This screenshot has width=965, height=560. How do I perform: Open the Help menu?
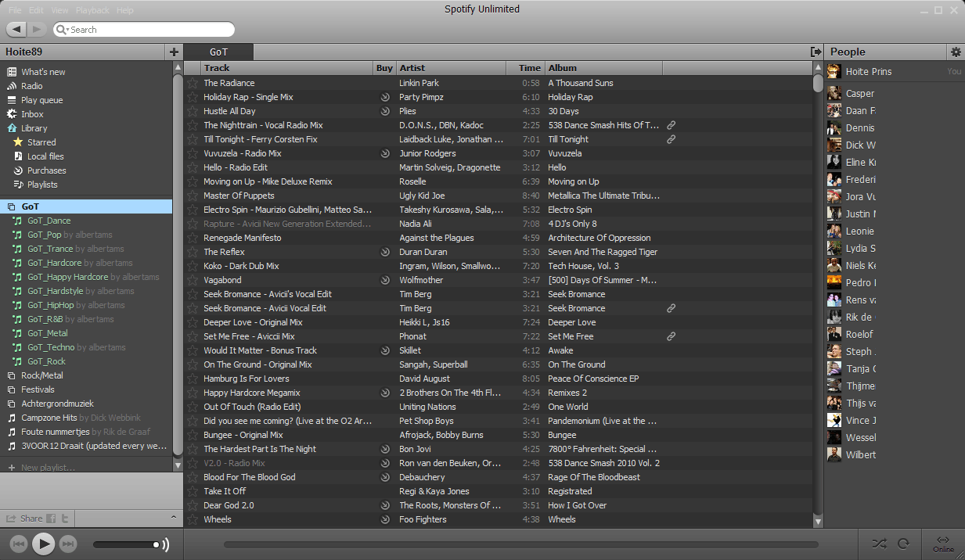pyautogui.click(x=124, y=10)
